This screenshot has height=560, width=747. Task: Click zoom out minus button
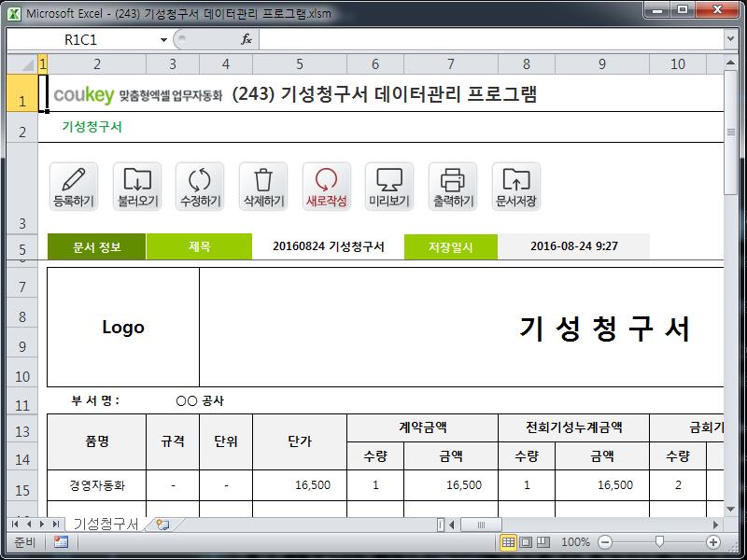(x=604, y=542)
